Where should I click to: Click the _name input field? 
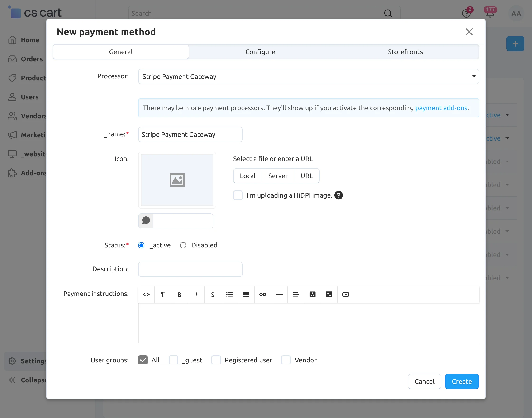pos(190,134)
